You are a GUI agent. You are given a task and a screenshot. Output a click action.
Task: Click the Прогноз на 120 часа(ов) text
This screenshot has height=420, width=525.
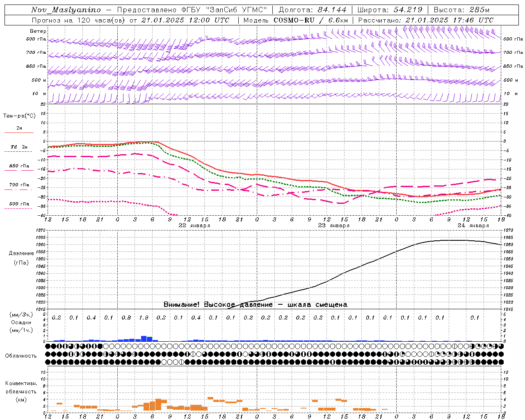(79, 20)
